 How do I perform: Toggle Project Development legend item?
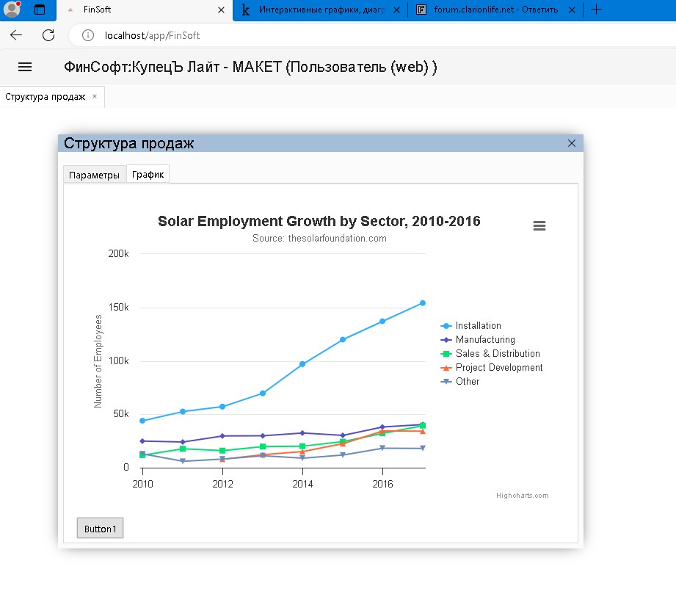pos(498,368)
